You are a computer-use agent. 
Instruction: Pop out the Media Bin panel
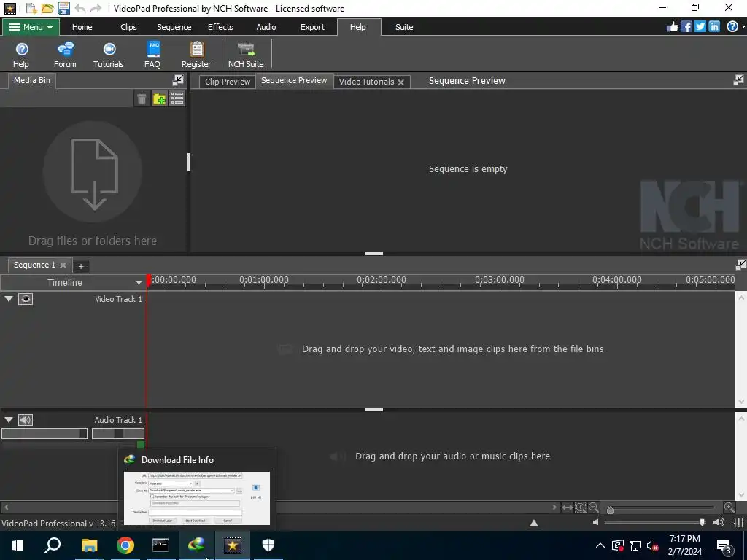click(x=178, y=80)
